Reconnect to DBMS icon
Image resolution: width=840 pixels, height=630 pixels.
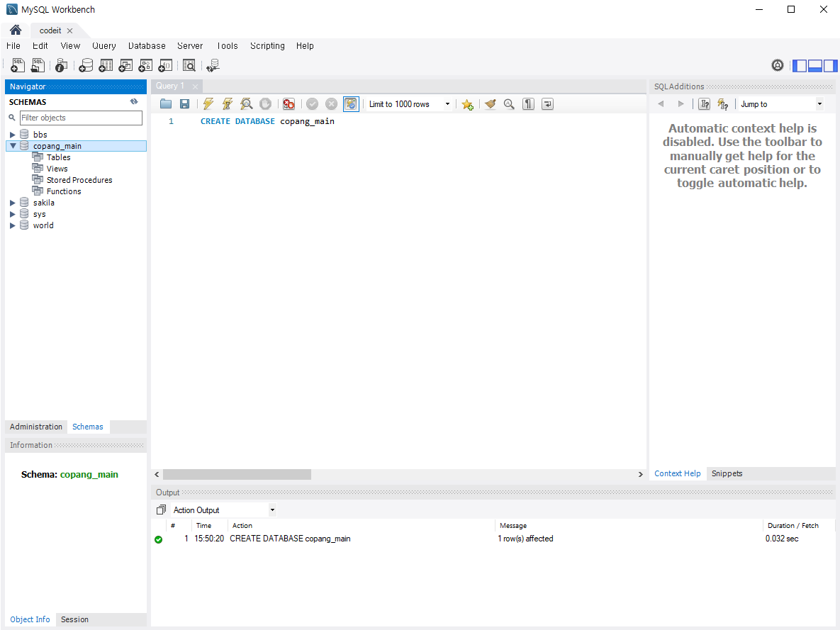tap(213, 65)
